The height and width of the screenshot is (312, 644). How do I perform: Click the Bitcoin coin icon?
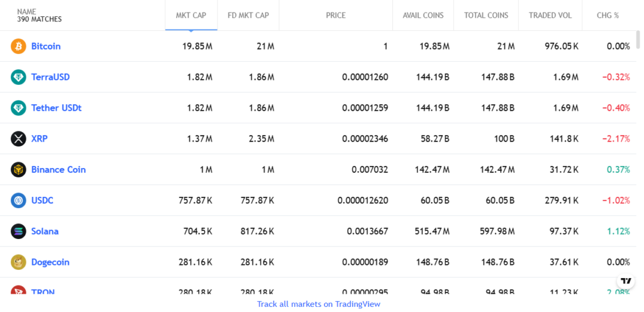point(18,46)
